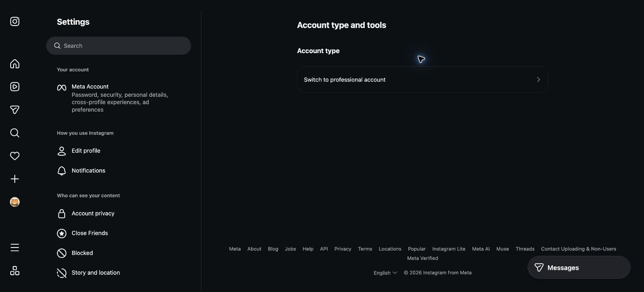Open the Reels icon in sidebar
644x292 pixels.
[x=15, y=86]
